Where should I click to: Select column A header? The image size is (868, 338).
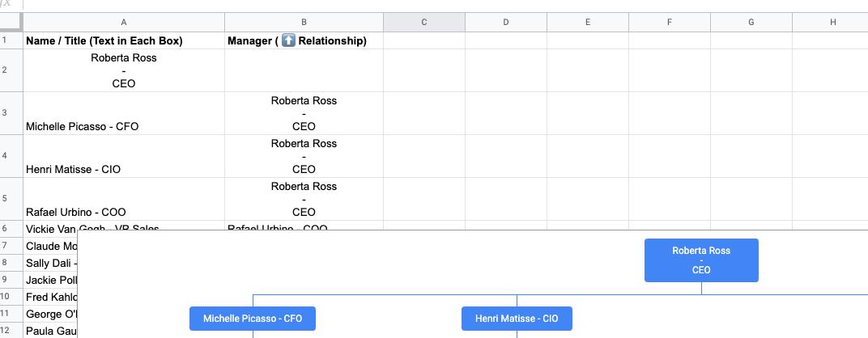click(x=123, y=23)
